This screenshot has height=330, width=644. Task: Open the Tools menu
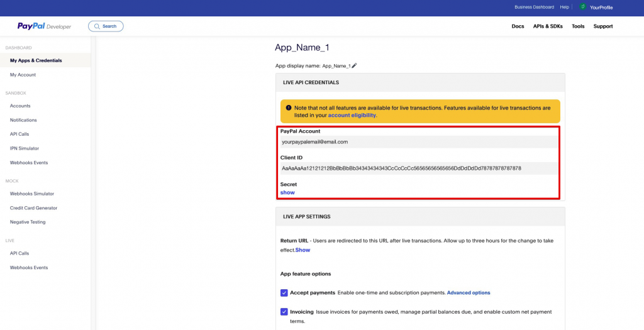[x=578, y=26]
